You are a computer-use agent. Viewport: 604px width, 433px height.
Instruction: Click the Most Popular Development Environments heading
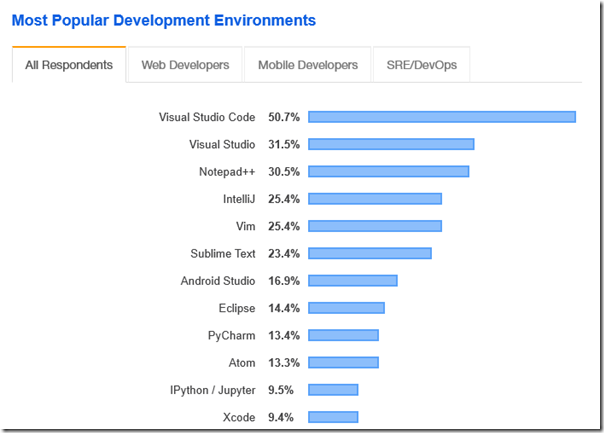pyautogui.click(x=164, y=20)
